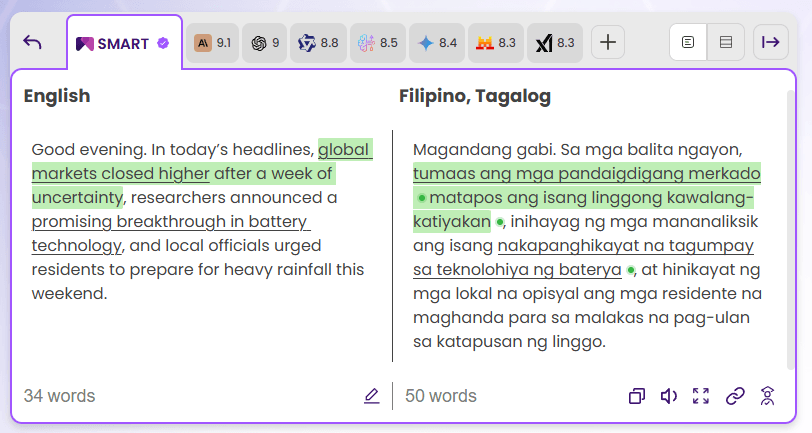Click the "English" language heading
The width and height of the screenshot is (812, 433).
pos(57,96)
